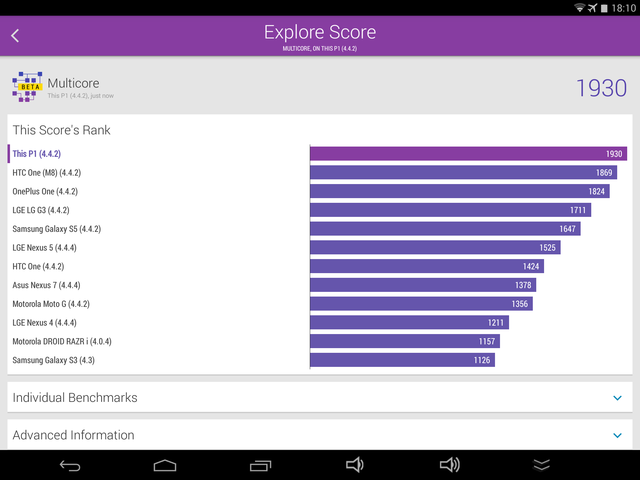The width and height of the screenshot is (640, 480).
Task: Tap the Multicore BETA benchmark icon
Action: (27, 87)
